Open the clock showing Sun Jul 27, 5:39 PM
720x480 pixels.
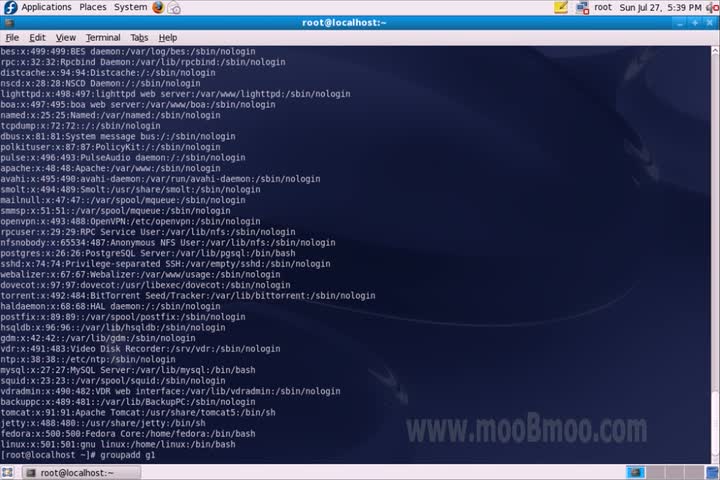pos(660,7)
